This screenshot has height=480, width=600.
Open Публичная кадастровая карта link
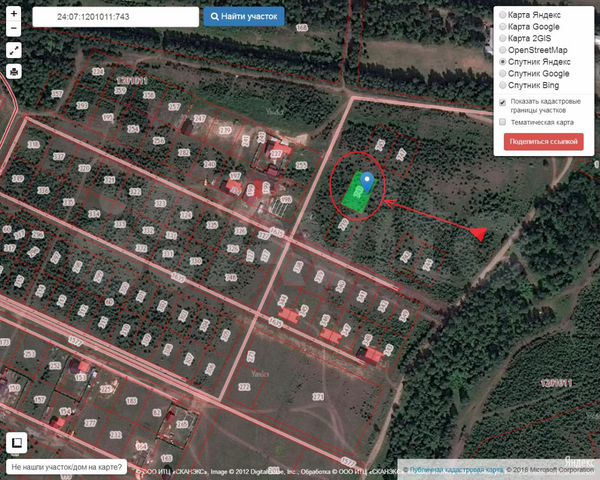click(457, 470)
